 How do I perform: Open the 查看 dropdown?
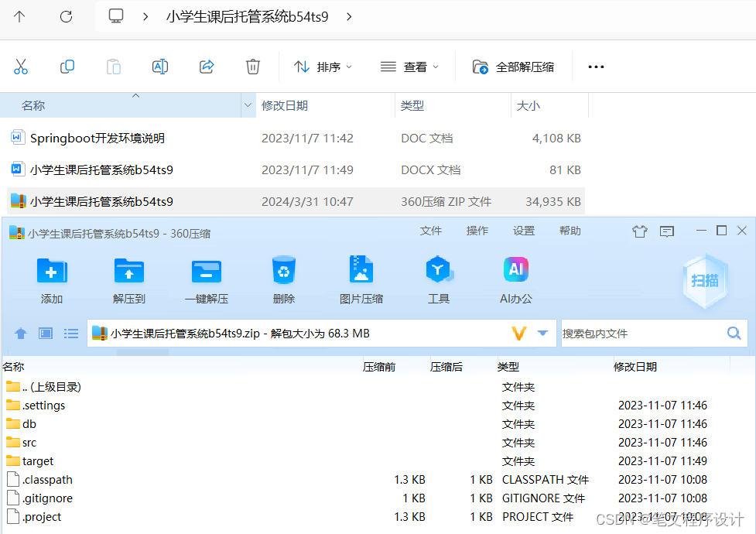click(x=410, y=67)
